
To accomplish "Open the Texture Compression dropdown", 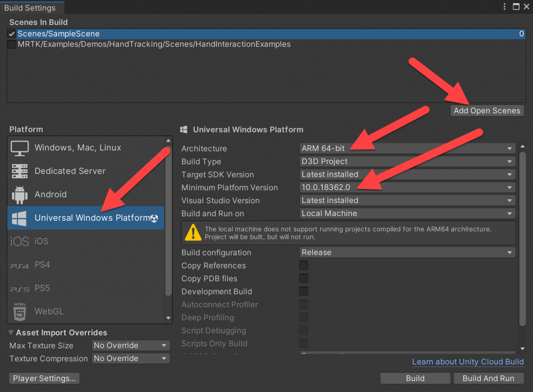I will coord(131,358).
